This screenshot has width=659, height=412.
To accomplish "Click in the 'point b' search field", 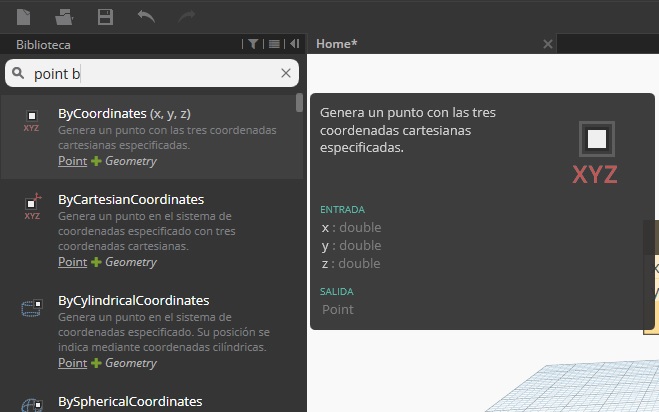I will coord(150,73).
